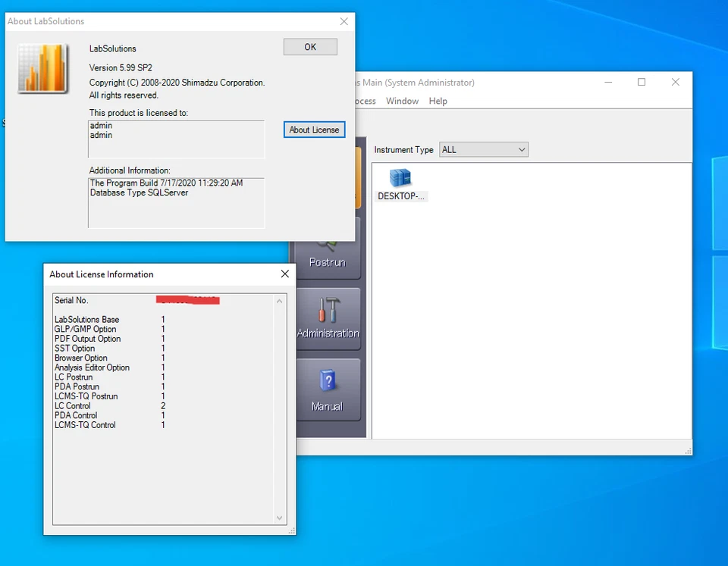Open the Help menu

coord(438,101)
